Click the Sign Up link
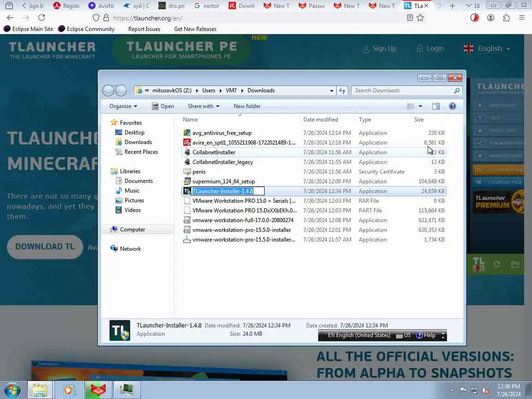Screen dimensions: 532x399 (x=380, y=48)
